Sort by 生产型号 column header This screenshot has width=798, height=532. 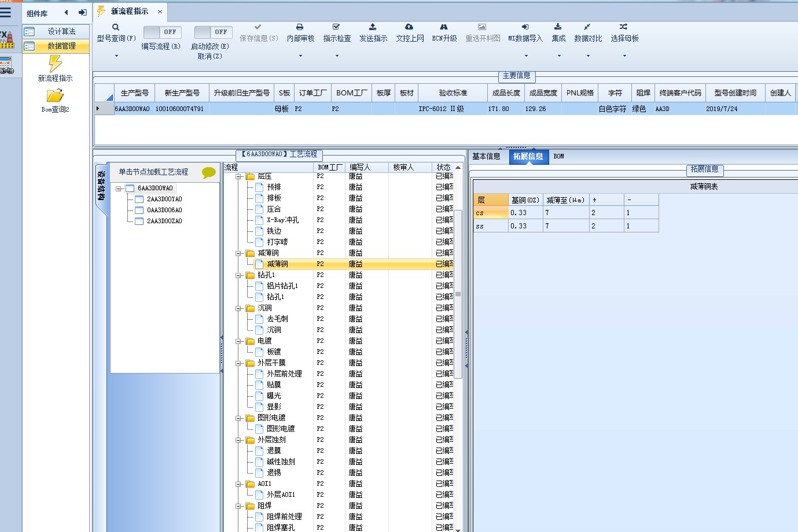point(134,93)
